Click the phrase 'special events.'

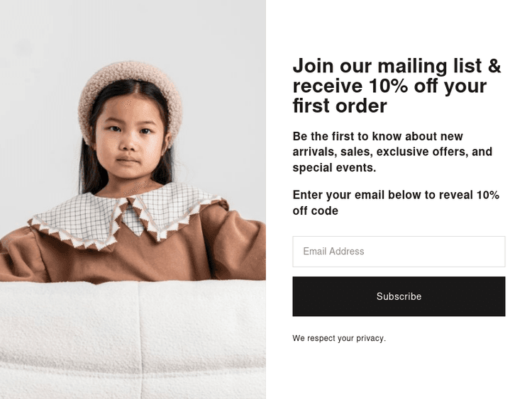click(334, 167)
